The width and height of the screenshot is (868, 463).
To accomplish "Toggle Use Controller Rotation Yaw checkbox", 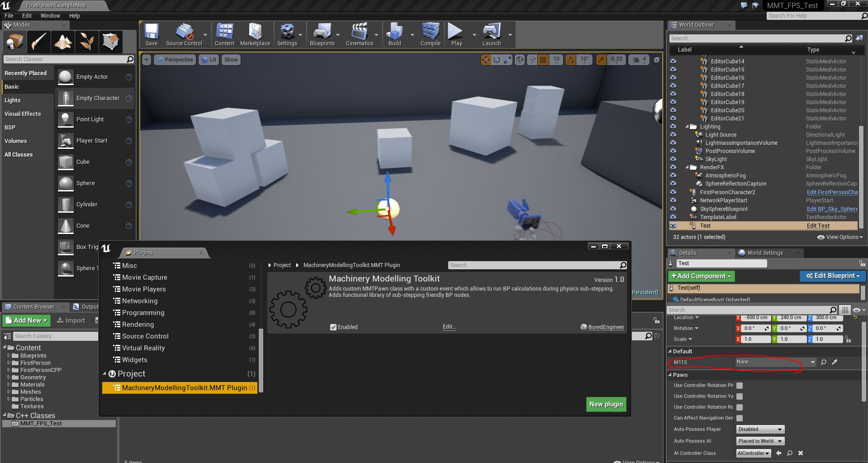I will pyautogui.click(x=740, y=396).
